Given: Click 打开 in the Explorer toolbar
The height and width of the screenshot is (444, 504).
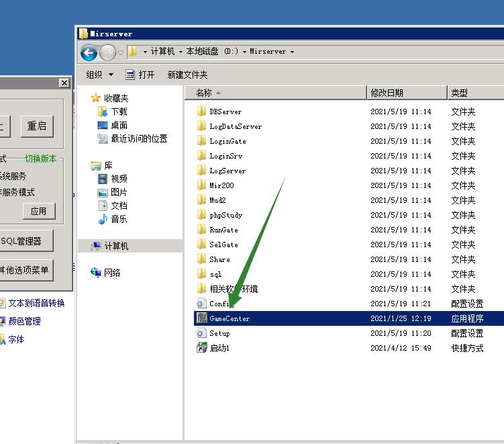Looking at the screenshot, I should (140, 75).
